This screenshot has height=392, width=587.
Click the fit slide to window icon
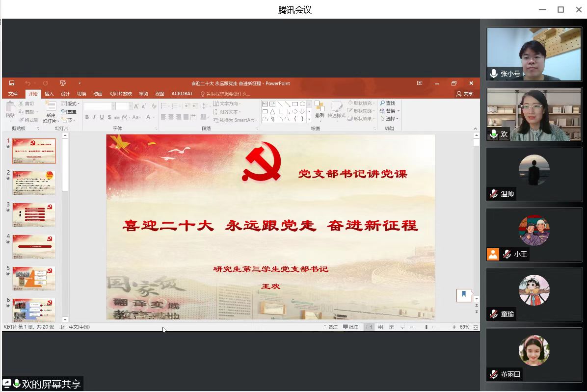coord(476,327)
